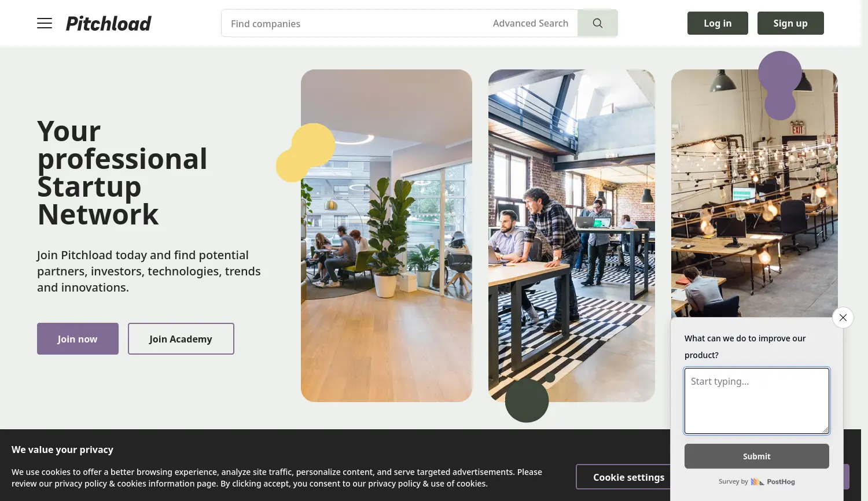Click the string-lights coworking space photo

755,193
